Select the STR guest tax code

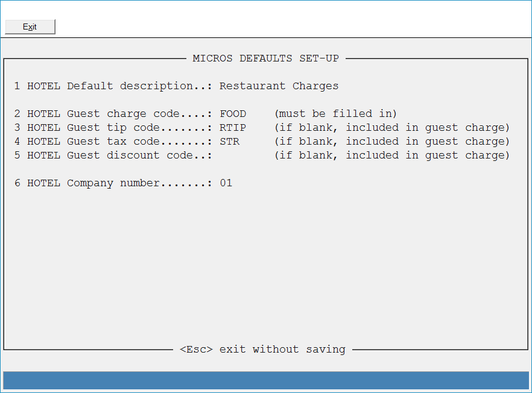point(229,142)
